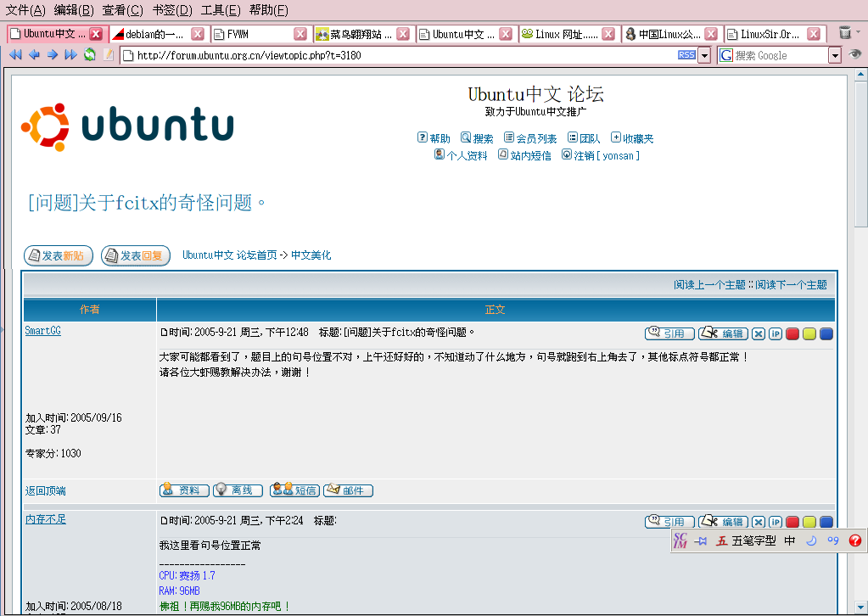Click 阅读上一个主题 previous topic link
Image resolution: width=868 pixels, height=616 pixels.
point(709,285)
